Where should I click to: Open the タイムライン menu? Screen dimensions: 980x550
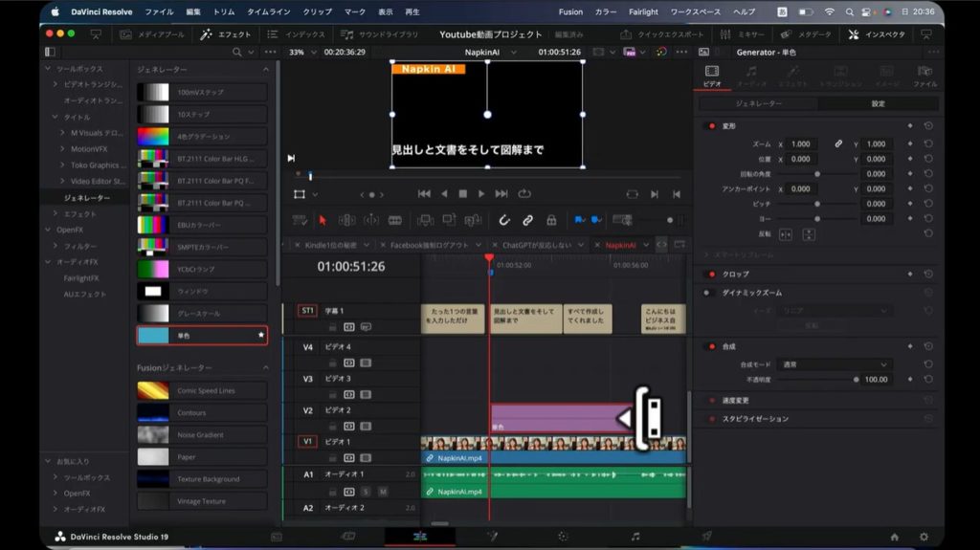[271, 11]
